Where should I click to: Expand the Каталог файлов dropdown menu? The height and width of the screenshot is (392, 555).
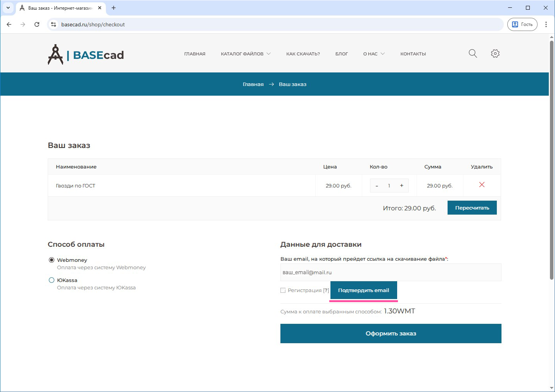pyautogui.click(x=246, y=54)
